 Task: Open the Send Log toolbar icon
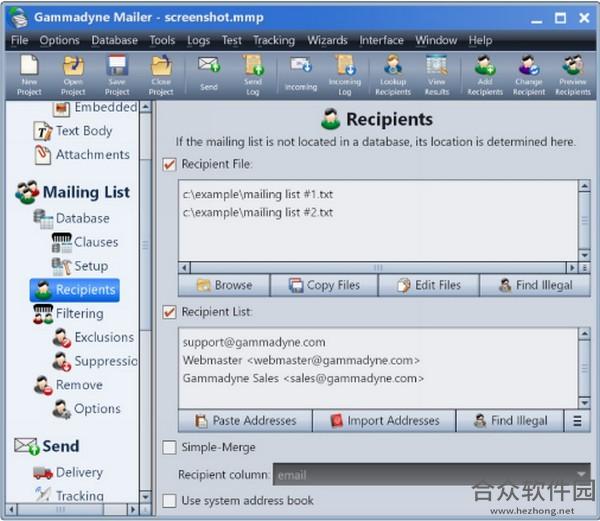click(x=253, y=75)
